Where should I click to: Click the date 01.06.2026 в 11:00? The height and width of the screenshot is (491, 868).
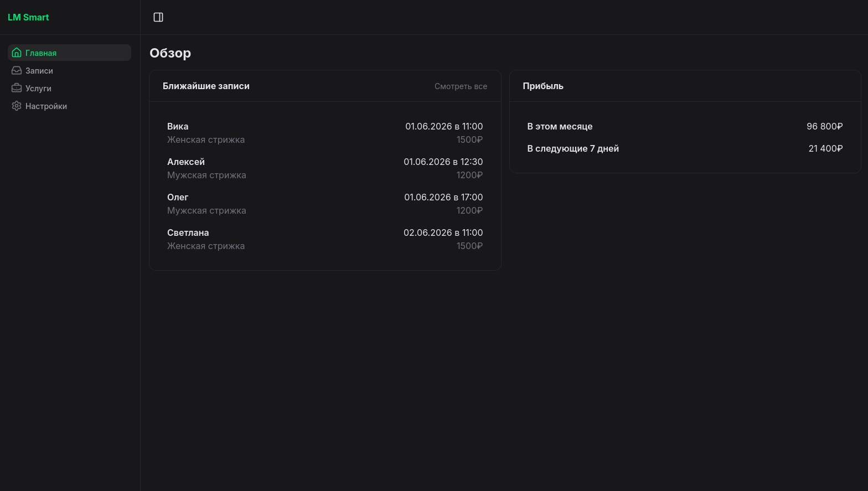tap(444, 126)
